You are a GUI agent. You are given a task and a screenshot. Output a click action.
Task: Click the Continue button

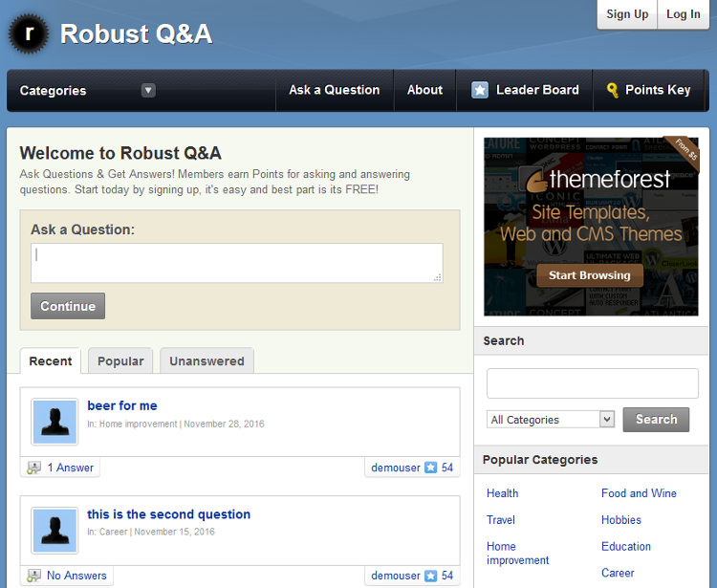click(x=68, y=306)
